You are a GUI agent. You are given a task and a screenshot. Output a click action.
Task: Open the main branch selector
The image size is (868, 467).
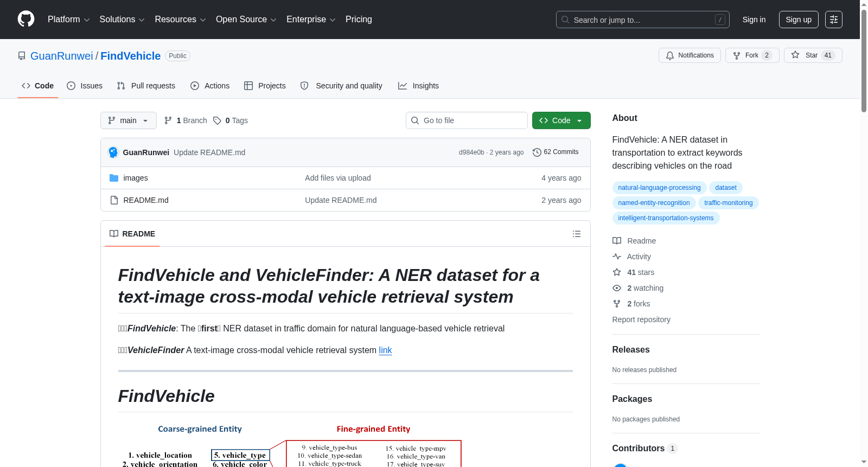129,120
